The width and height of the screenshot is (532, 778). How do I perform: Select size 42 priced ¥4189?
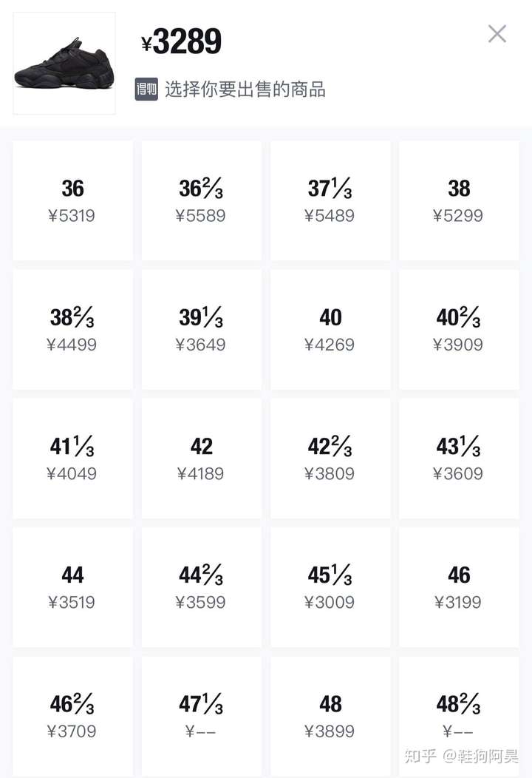pyautogui.click(x=201, y=459)
